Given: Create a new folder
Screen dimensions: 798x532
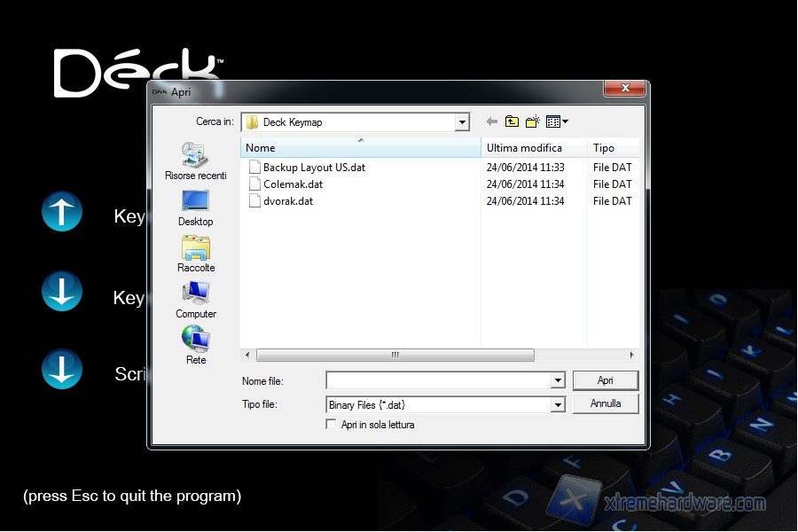Looking at the screenshot, I should 533,121.
